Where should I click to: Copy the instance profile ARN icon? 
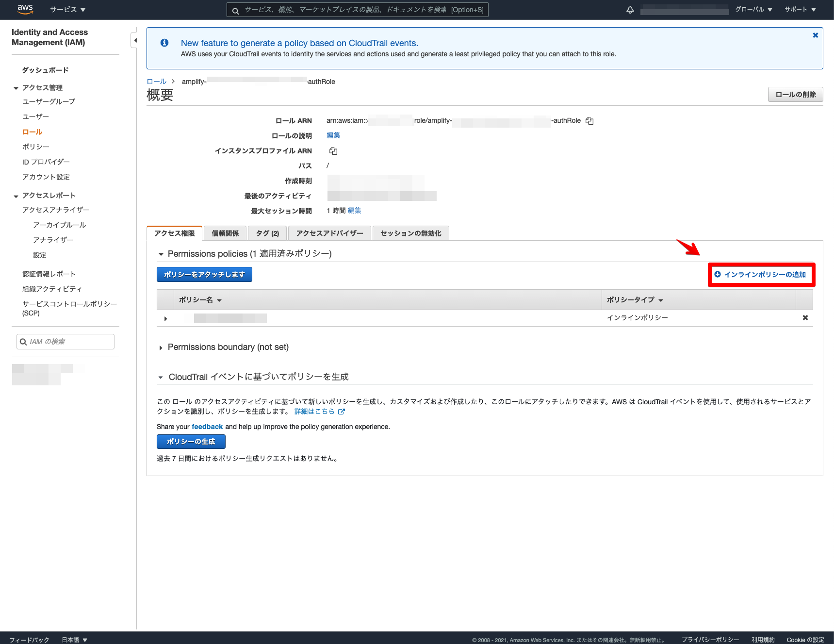(x=333, y=151)
